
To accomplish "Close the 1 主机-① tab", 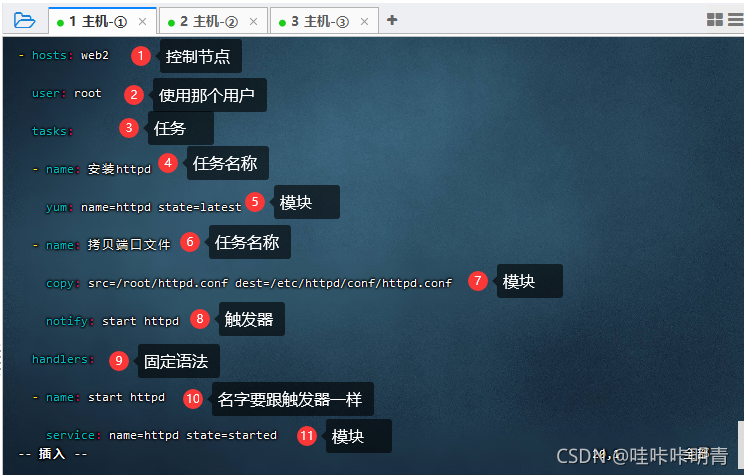I will 142,22.
